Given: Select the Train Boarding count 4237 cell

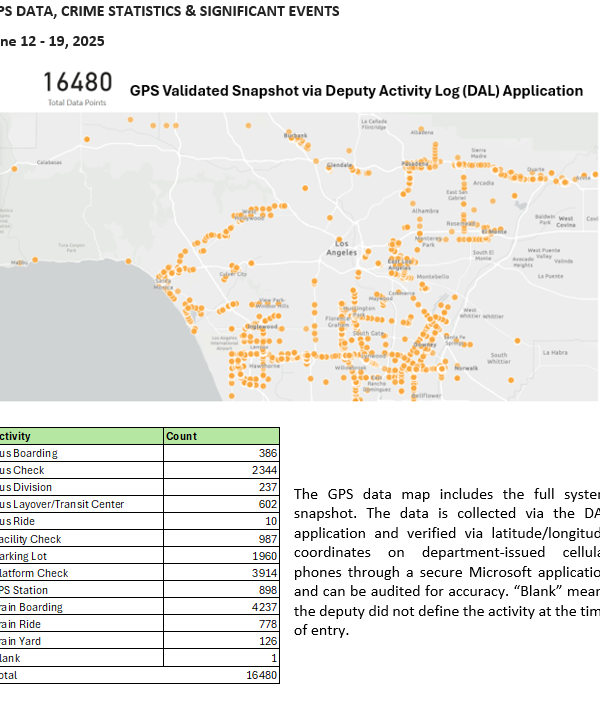Looking at the screenshot, I should 258,607.
